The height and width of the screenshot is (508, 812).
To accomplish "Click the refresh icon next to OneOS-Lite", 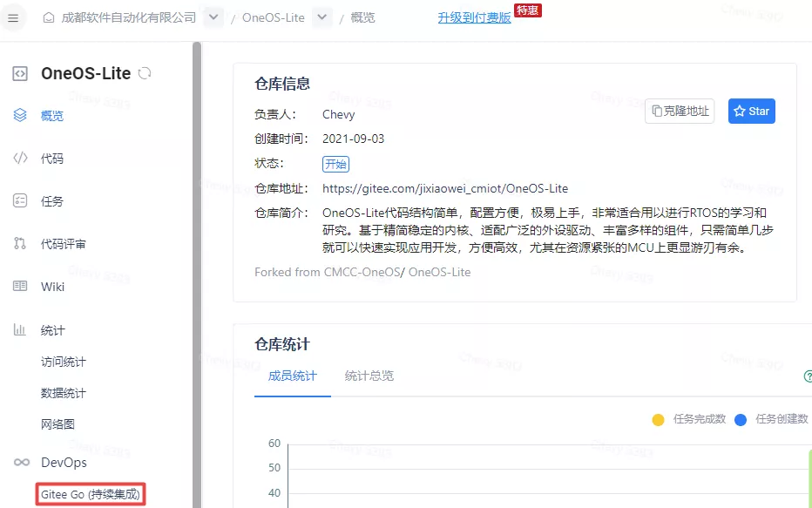I will 145,73.
